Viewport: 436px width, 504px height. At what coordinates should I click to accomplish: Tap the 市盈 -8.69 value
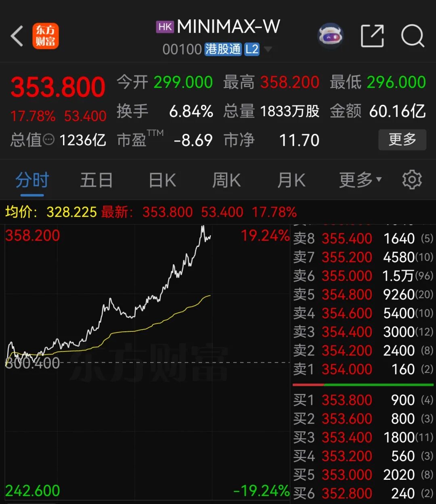193,140
